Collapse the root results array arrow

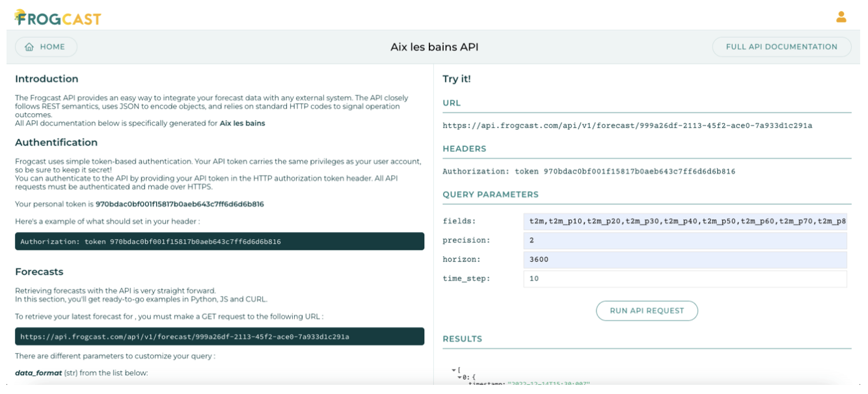453,370
